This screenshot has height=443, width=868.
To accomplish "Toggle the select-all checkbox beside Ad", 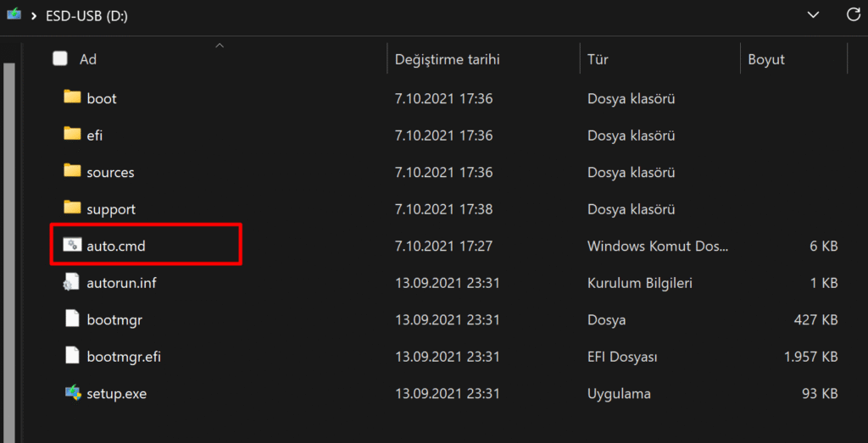I will [x=60, y=59].
